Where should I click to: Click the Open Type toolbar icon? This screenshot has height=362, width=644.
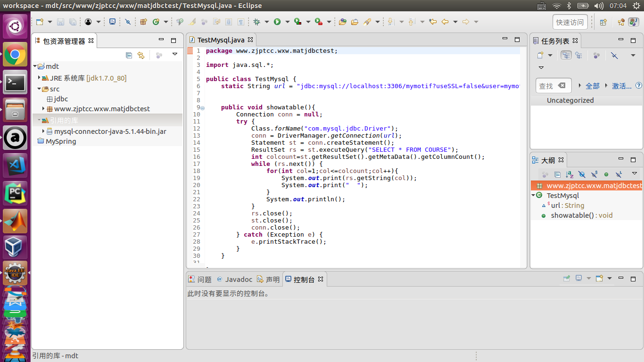click(x=343, y=22)
